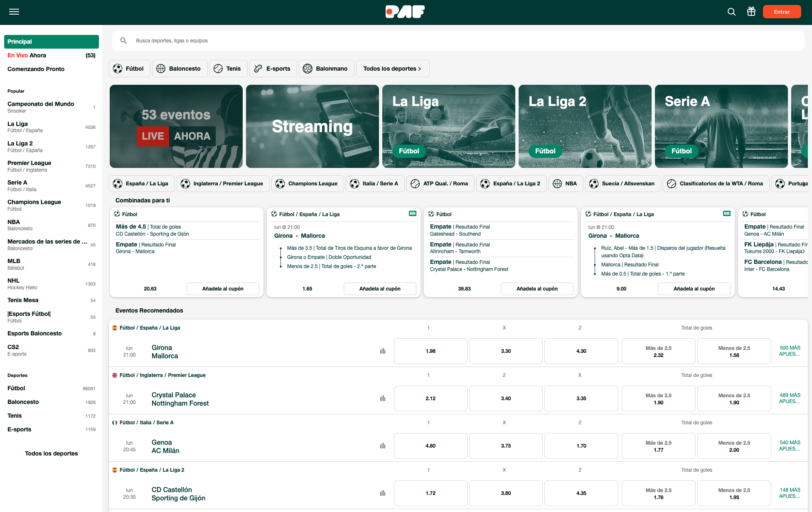Viewport: 812px width, 512px height.
Task: Open the La Liga Fútbol banner
Action: coord(449,126)
